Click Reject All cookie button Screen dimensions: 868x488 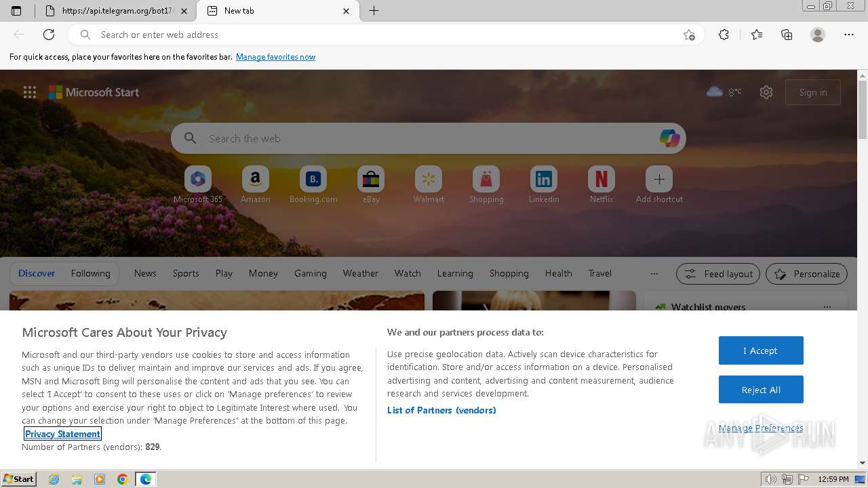pos(761,390)
